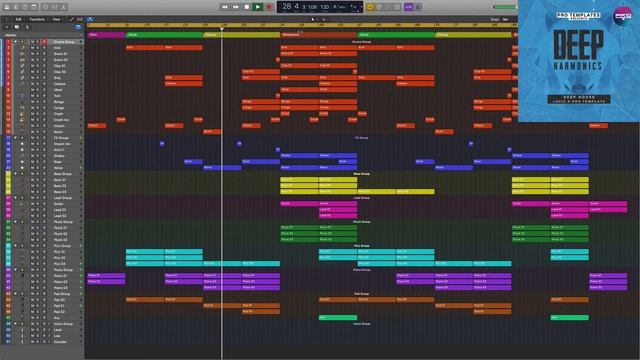This screenshot has height=360, width=640.
Task: Toggle the metronome click button
Action: coord(418,7)
